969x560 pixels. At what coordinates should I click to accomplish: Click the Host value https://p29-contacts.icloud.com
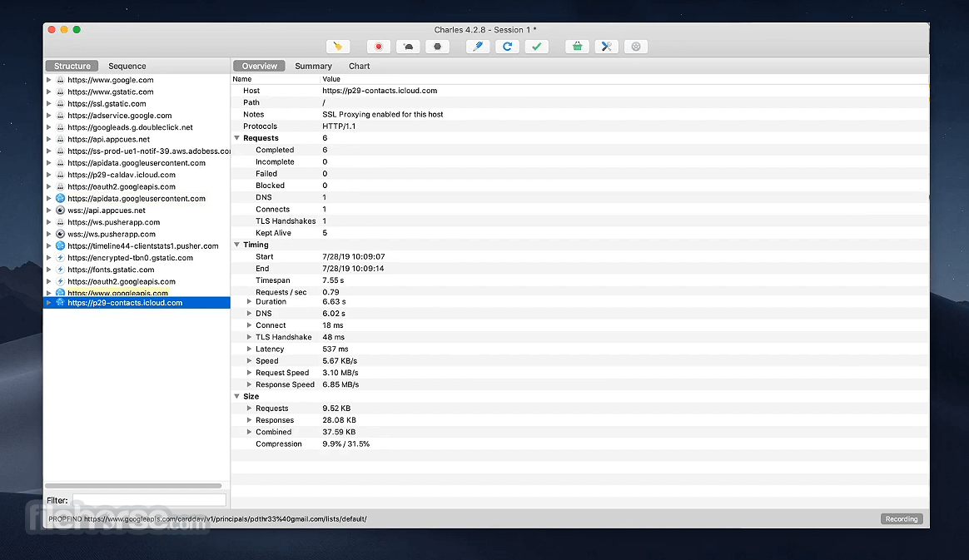click(380, 91)
